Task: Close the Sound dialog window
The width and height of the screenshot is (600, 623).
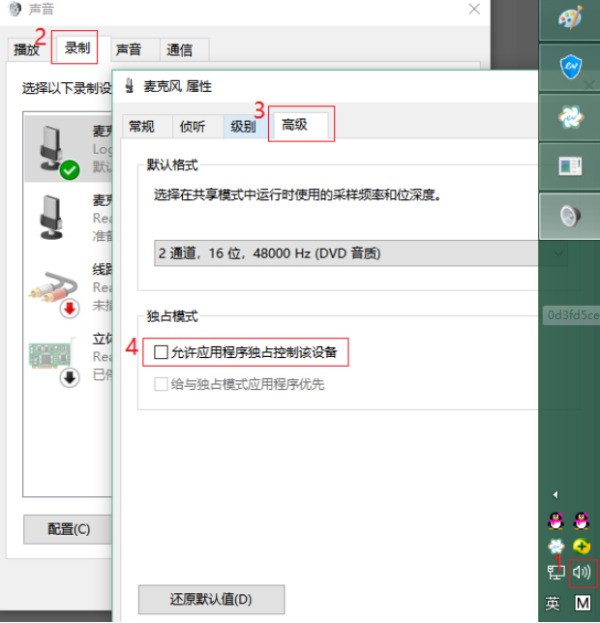Action: pos(474,9)
